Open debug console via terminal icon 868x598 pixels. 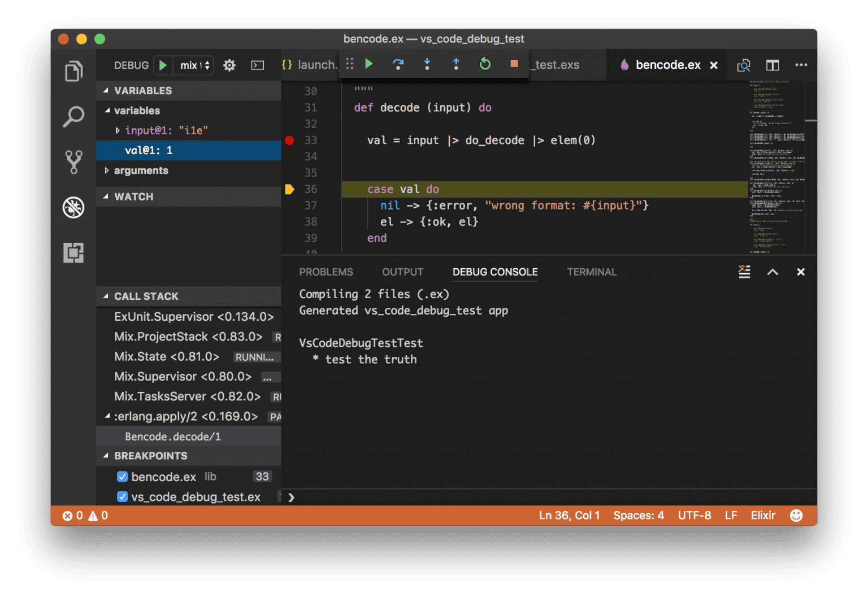258,66
